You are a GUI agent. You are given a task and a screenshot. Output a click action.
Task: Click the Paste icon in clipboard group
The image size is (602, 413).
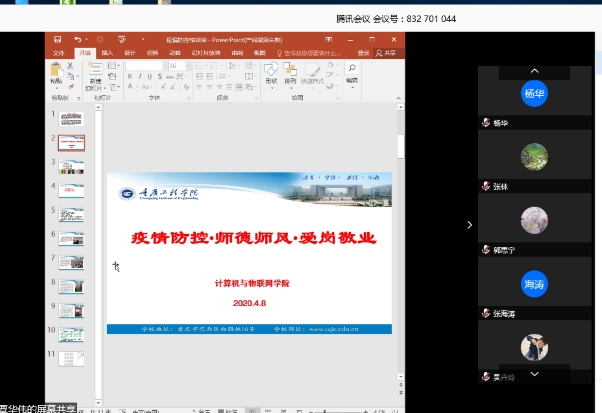(x=56, y=75)
